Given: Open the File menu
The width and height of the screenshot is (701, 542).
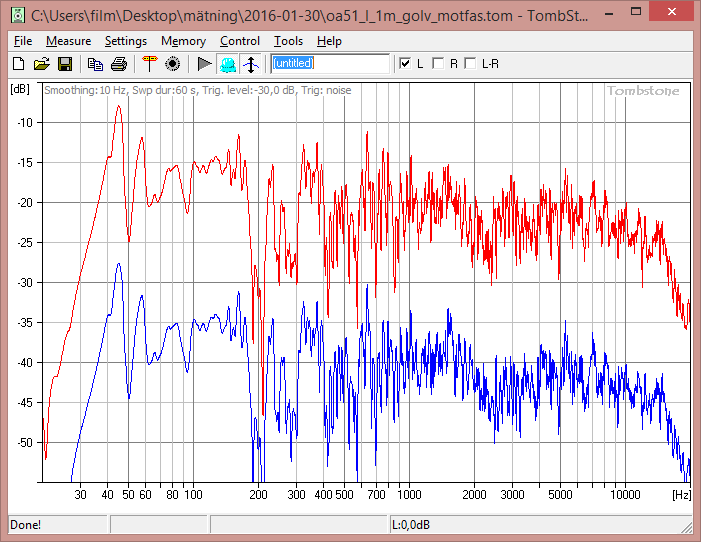Looking at the screenshot, I should click(x=22, y=41).
